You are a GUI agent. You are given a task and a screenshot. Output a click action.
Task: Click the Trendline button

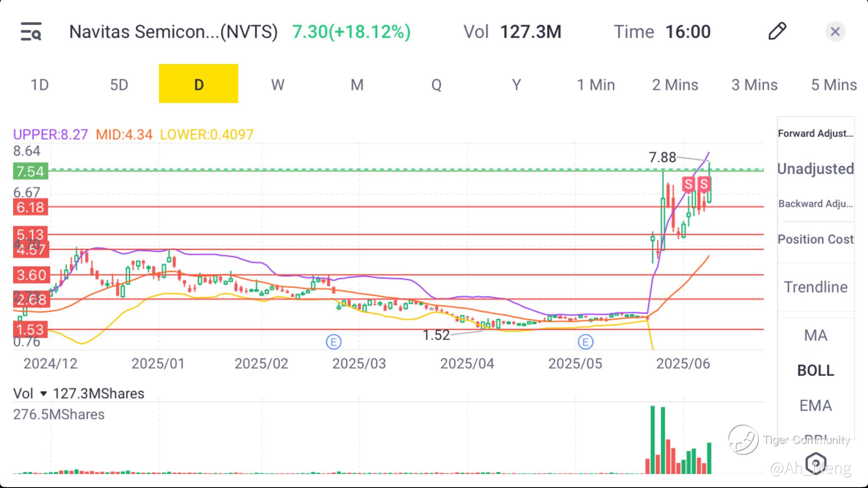point(815,287)
